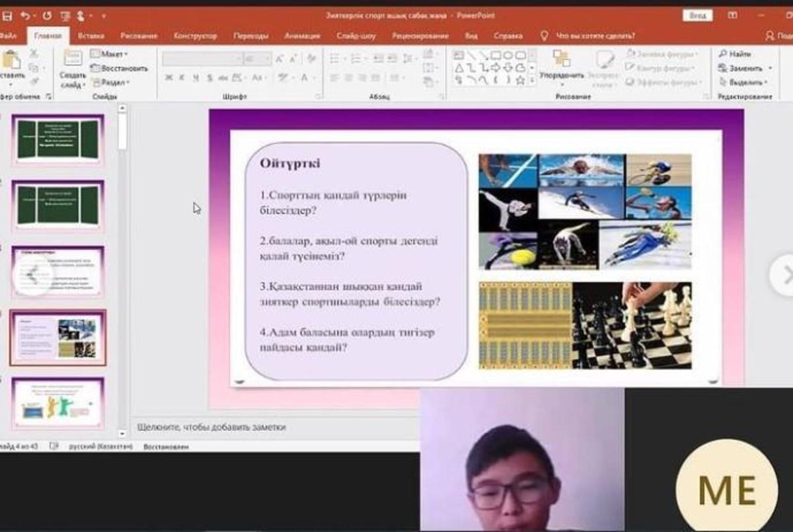Click the lightbulb 'Что вы хотите сделать' box
The image size is (793, 532).
tap(588, 36)
